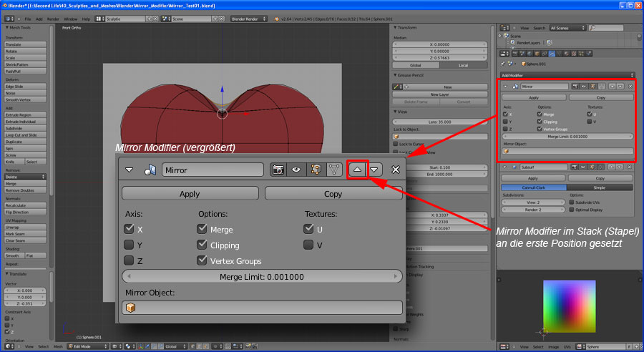Open the Add Modifier dropdown
Image resolution: width=644 pixels, height=352 pixels.
(567, 74)
